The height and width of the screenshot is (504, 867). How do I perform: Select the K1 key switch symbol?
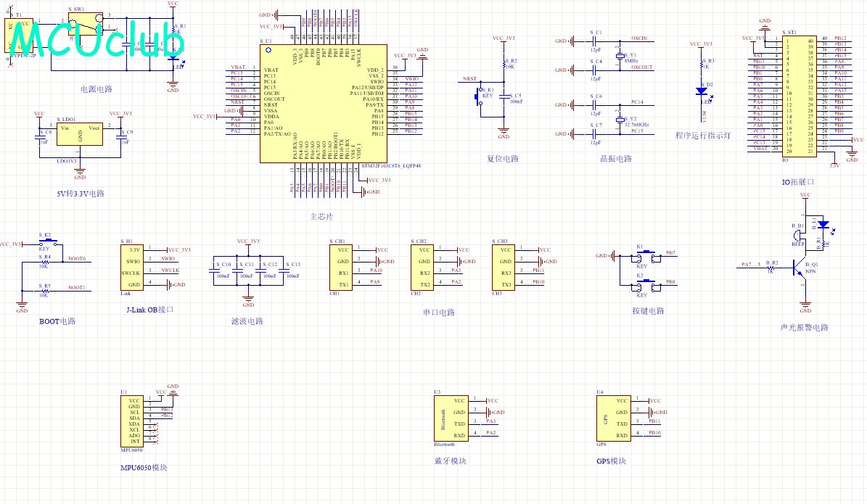(x=646, y=257)
